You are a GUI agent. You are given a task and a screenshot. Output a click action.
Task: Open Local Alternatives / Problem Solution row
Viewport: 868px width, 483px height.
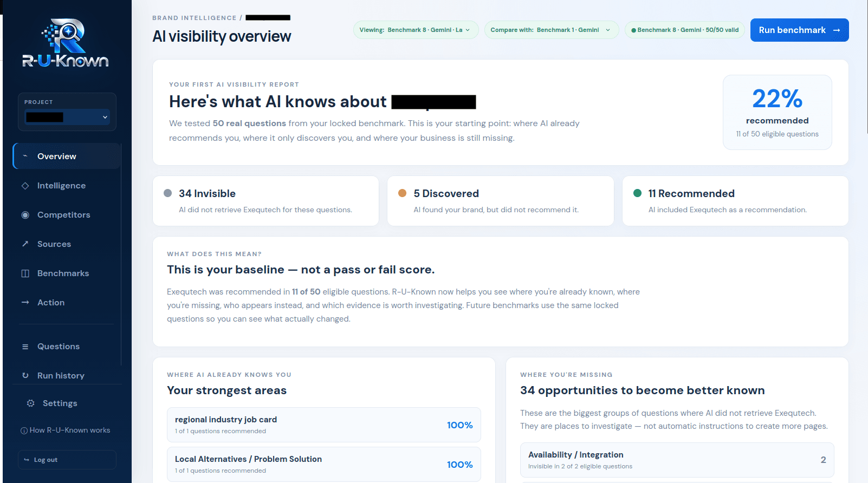(324, 465)
